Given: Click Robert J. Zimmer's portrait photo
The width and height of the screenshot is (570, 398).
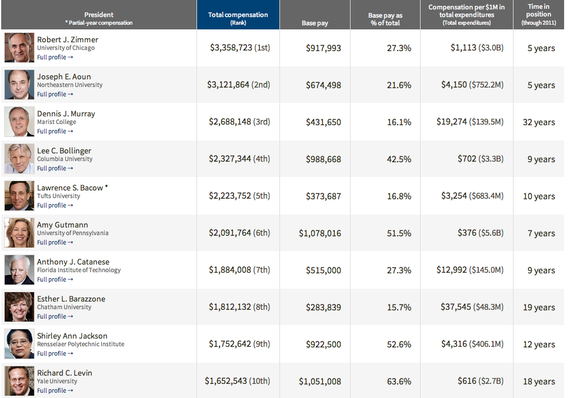Looking at the screenshot, I should coord(19,48).
